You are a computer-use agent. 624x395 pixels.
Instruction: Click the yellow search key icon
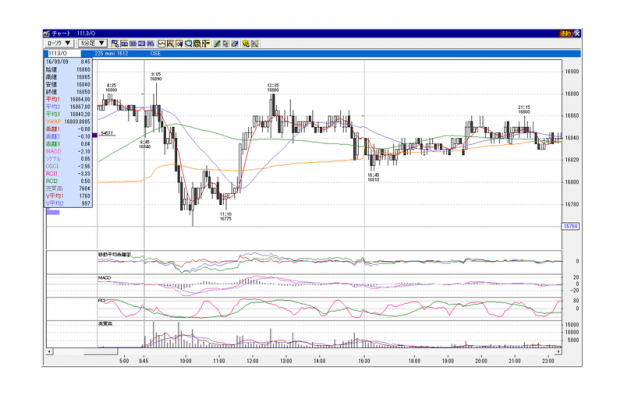click(x=246, y=43)
